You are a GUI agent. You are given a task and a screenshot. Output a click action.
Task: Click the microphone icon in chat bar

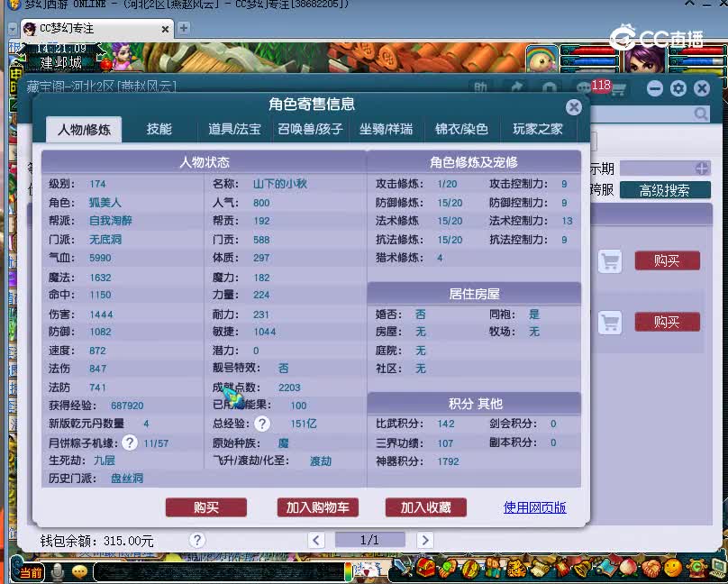point(58,572)
